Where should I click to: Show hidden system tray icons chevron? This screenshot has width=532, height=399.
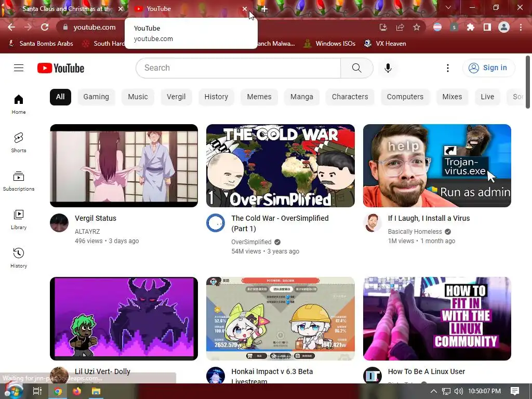click(434, 391)
